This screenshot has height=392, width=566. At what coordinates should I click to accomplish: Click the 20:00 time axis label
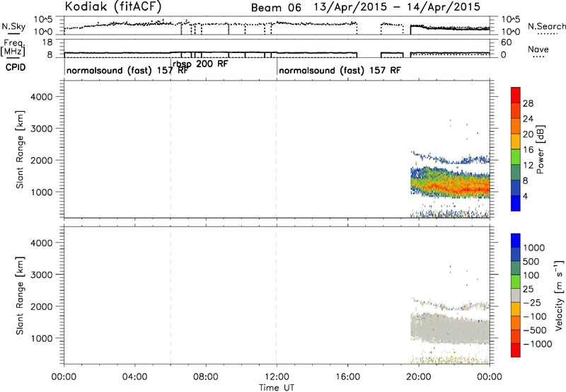point(418,377)
